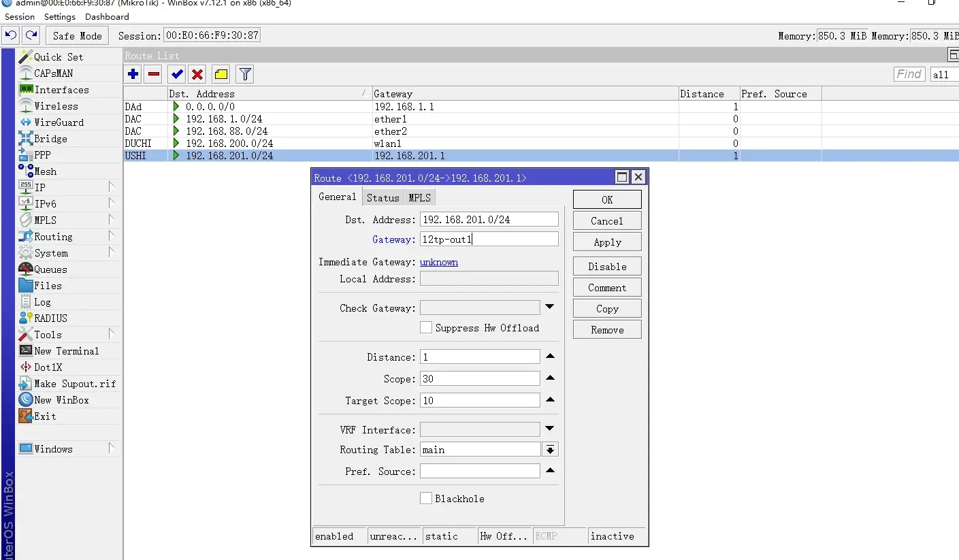This screenshot has width=959, height=560.
Task: Click the funnel filter icon
Action: coord(245,74)
